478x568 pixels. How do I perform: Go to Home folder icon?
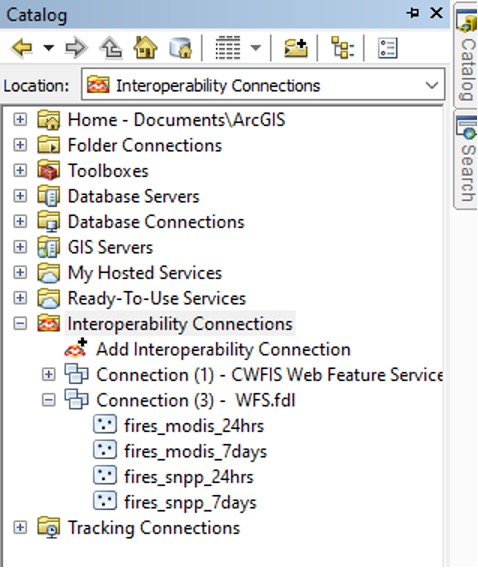(145, 47)
